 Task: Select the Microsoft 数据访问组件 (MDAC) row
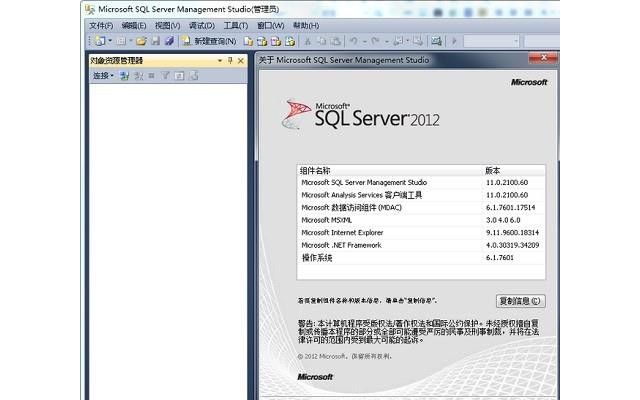tap(421, 208)
